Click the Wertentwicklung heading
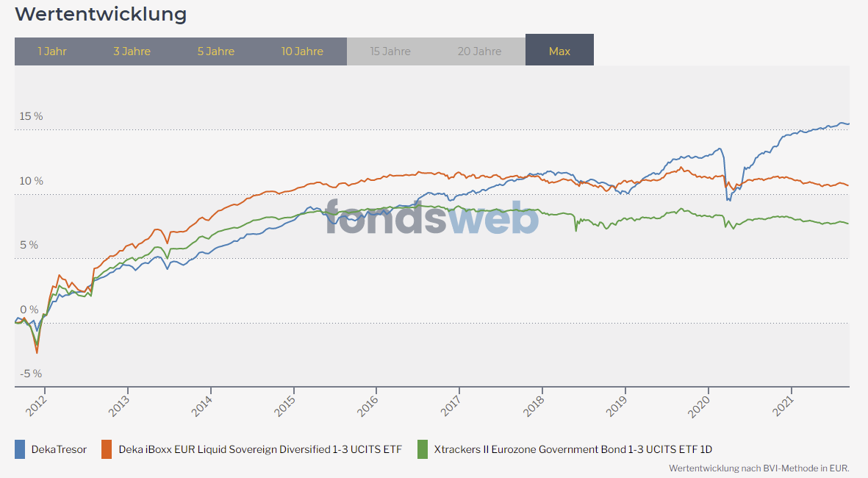 point(101,14)
